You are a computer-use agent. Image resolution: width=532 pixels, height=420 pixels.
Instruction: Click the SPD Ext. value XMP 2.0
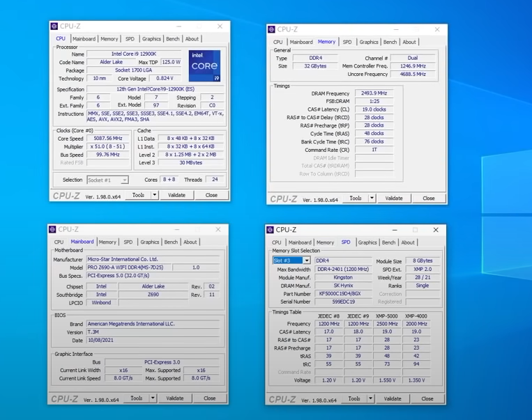click(423, 269)
